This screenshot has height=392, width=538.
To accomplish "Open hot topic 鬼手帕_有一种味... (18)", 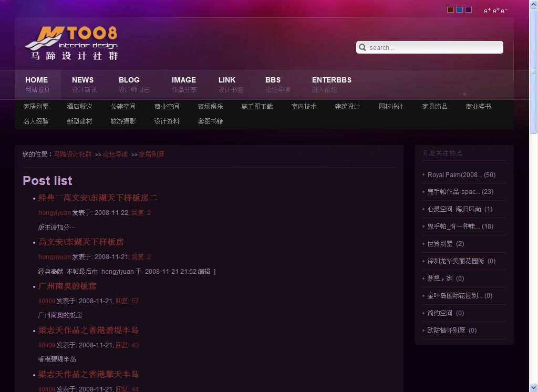I will coord(460,226).
